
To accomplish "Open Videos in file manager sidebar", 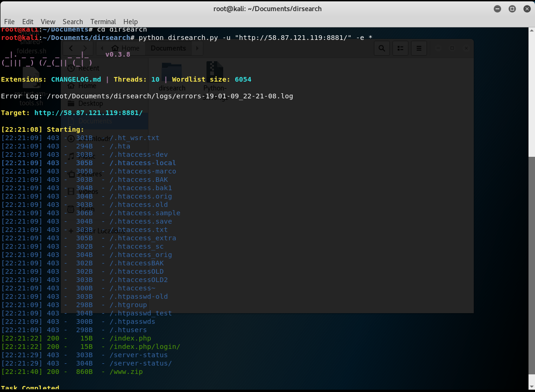I will click(104, 192).
